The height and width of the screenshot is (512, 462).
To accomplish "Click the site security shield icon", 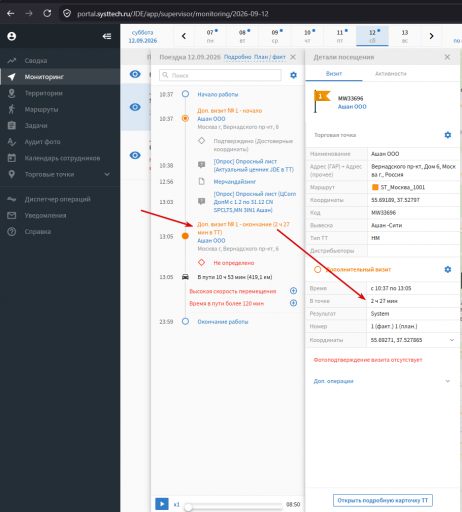I will (67, 13).
